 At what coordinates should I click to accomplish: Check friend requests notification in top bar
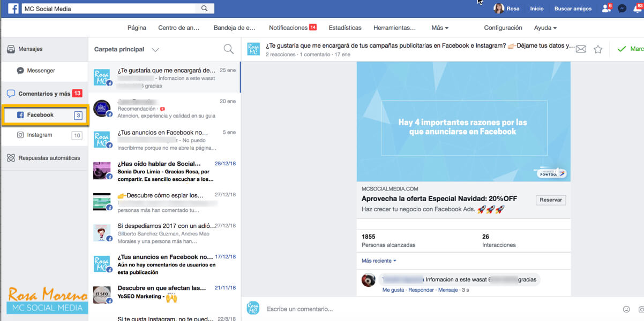[x=605, y=8]
